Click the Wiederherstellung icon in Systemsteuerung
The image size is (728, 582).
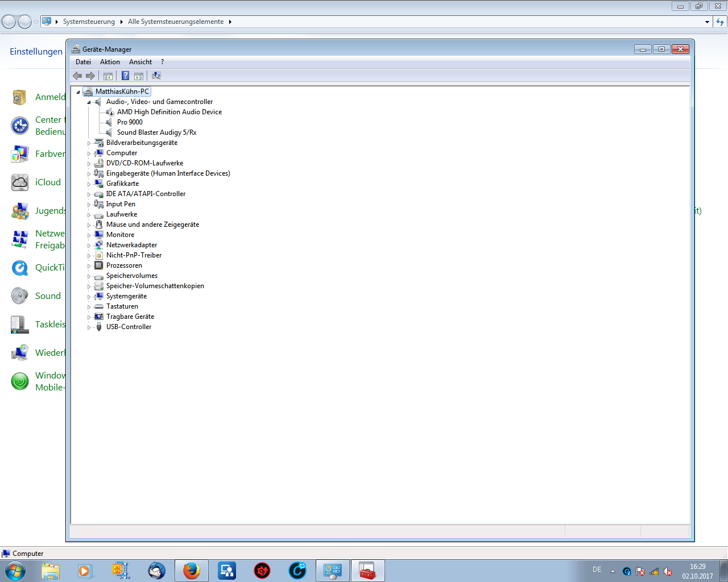[20, 353]
